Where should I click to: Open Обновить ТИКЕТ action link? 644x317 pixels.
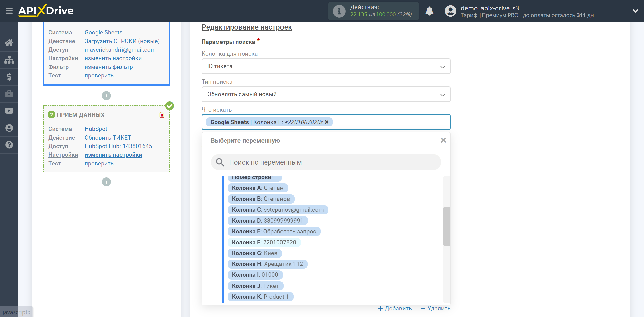[108, 138]
